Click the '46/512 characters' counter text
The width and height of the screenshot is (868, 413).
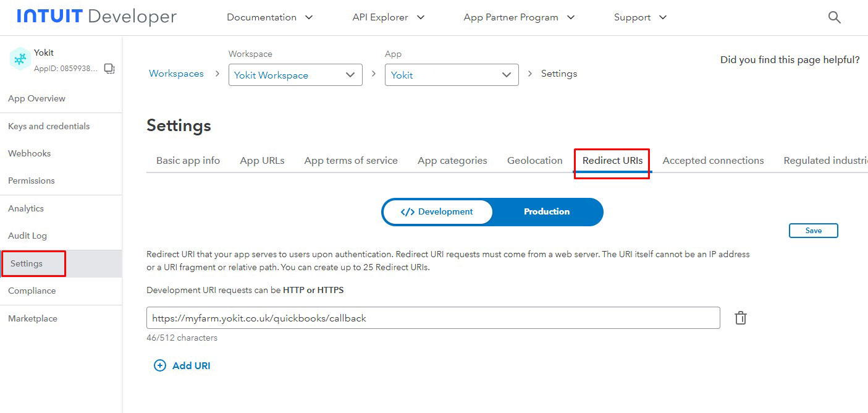182,338
